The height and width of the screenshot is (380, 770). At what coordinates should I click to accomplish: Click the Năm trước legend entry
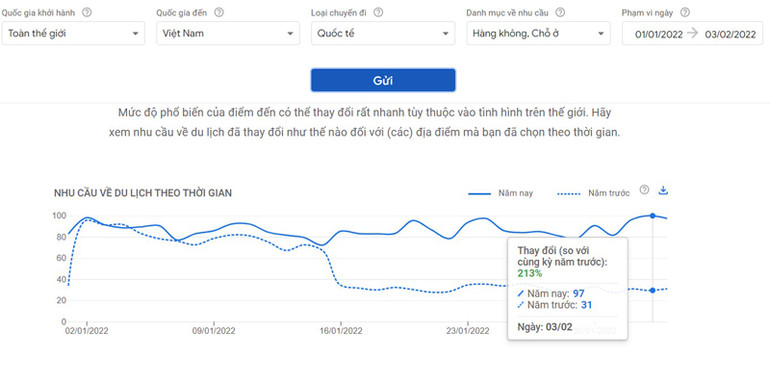click(593, 193)
